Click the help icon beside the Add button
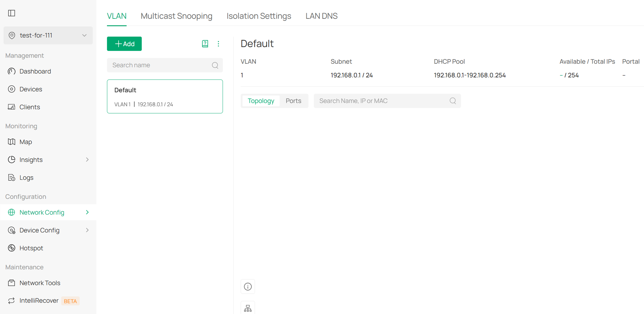The height and width of the screenshot is (314, 644). point(205,44)
